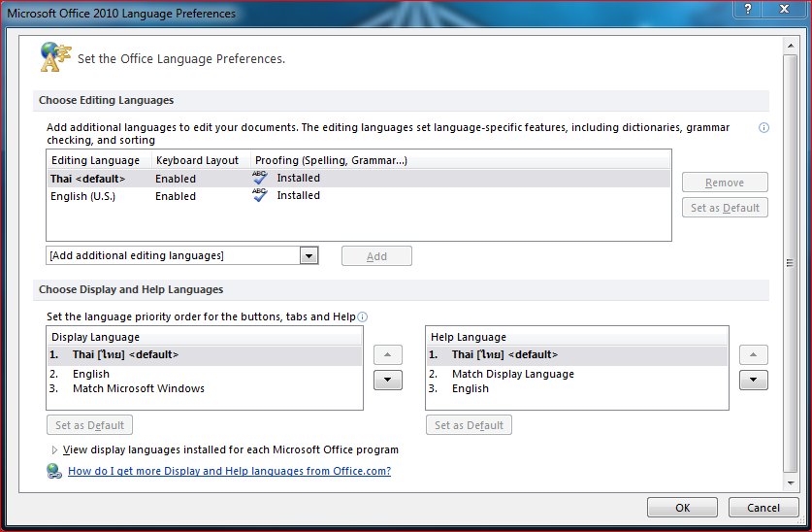Select Thai <default> editing language row
This screenshot has width=812, height=532.
coord(359,179)
